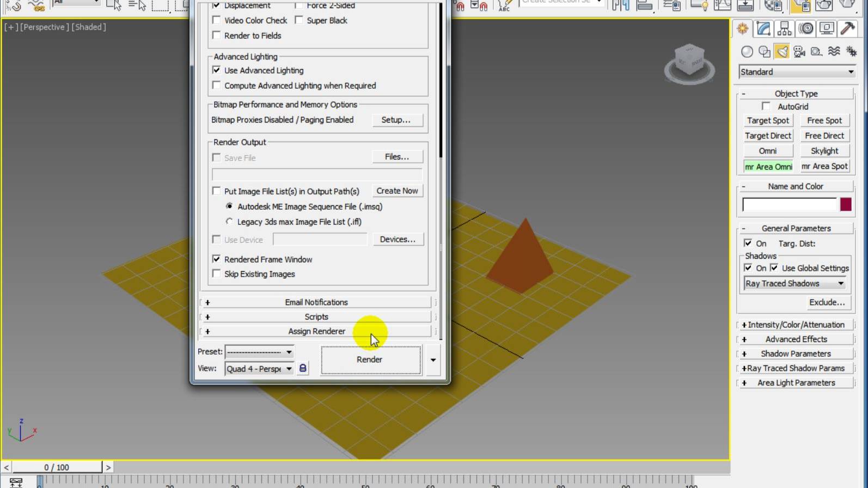Select the Systems gears category icon

[851, 52]
